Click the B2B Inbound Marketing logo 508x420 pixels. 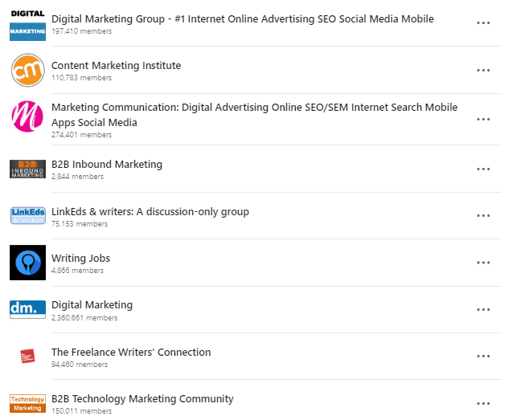(27, 169)
